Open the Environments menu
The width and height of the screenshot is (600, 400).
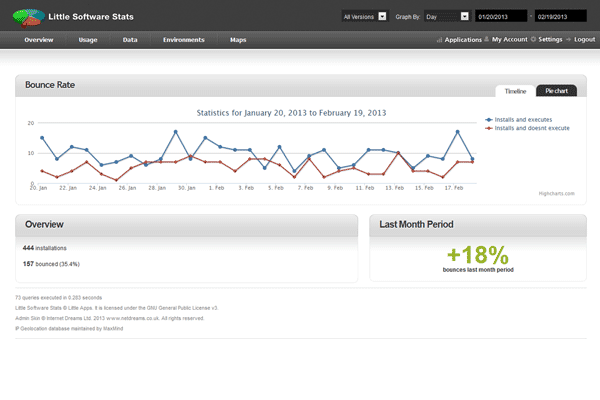pos(183,40)
